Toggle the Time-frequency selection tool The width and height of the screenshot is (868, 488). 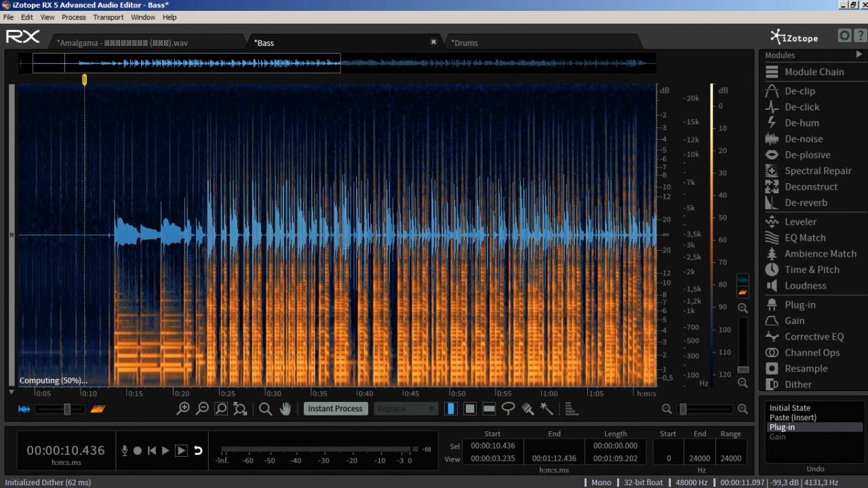click(x=470, y=409)
